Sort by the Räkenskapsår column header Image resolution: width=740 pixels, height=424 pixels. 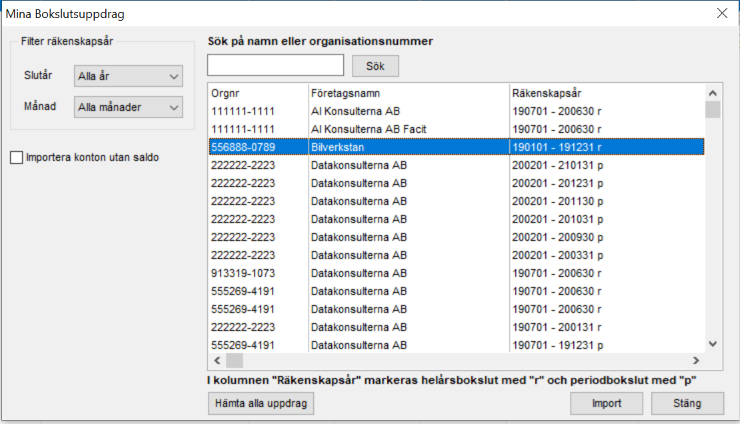coord(607,93)
